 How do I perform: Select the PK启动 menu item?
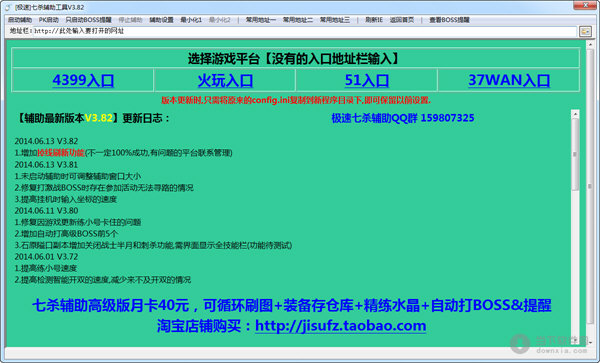49,20
